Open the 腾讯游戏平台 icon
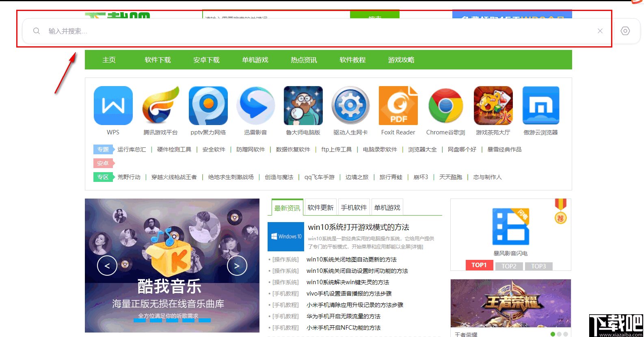Viewport: 644px width, 337px height. 161,106
